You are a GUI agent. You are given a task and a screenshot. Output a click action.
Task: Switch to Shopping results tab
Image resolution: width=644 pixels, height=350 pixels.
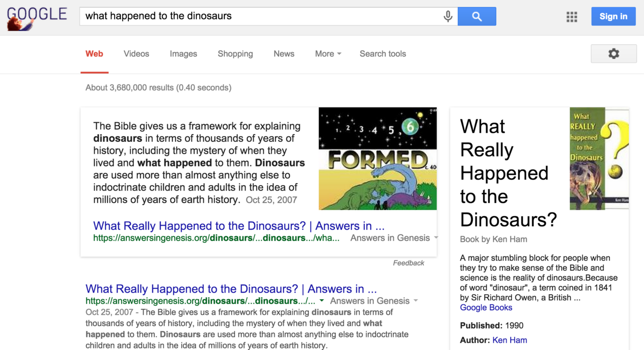click(235, 54)
